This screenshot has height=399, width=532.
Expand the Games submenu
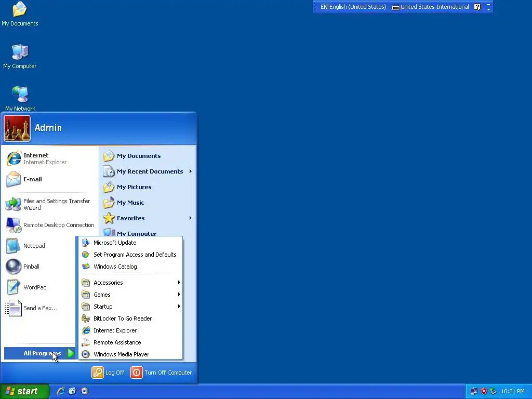(x=130, y=295)
